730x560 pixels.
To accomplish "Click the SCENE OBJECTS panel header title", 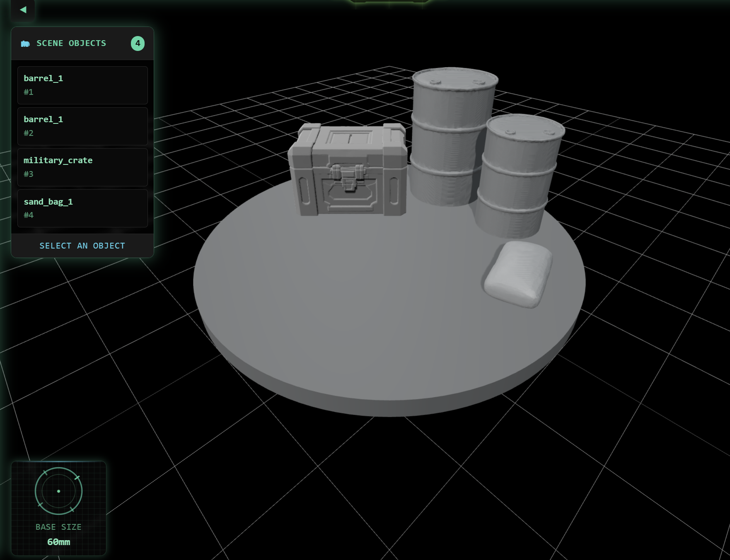I will (71, 43).
